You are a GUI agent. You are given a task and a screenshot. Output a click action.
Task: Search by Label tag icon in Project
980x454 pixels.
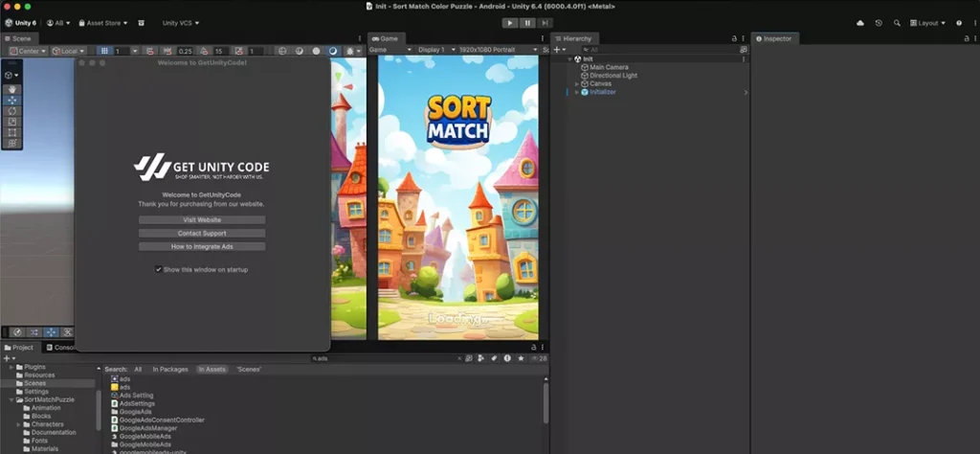494,358
